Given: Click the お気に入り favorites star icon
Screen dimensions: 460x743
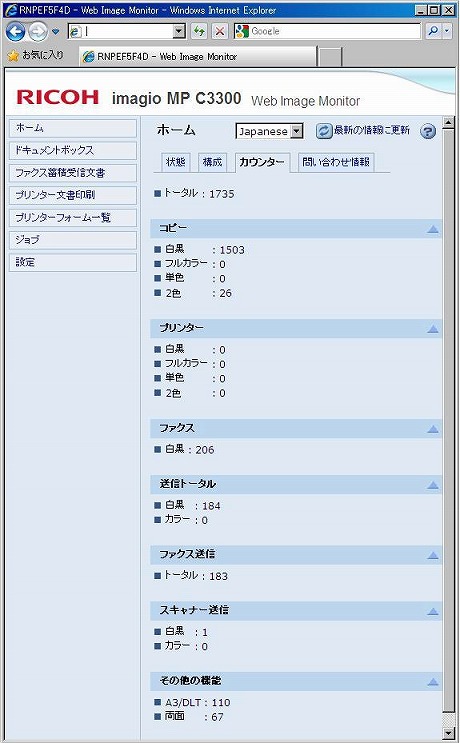Looking at the screenshot, I should [x=13, y=56].
